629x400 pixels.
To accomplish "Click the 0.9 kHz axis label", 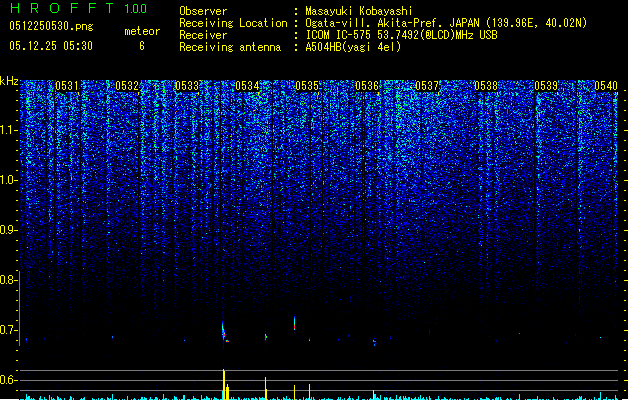I will pos(8,230).
